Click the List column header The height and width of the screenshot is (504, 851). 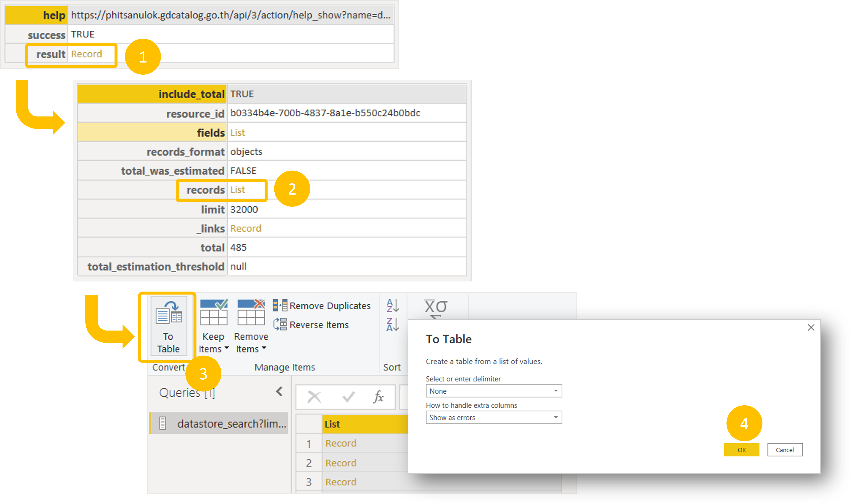click(x=365, y=424)
